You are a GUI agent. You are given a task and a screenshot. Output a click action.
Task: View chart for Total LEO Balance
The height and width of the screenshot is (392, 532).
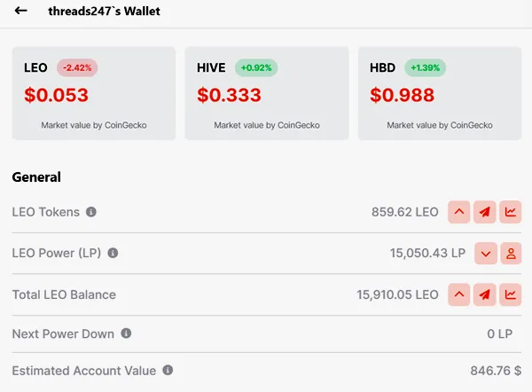point(511,294)
